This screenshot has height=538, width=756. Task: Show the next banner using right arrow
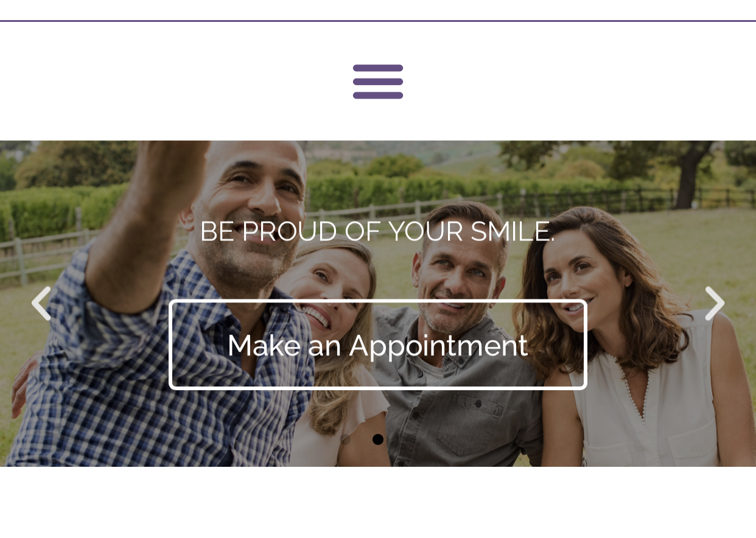click(x=715, y=303)
